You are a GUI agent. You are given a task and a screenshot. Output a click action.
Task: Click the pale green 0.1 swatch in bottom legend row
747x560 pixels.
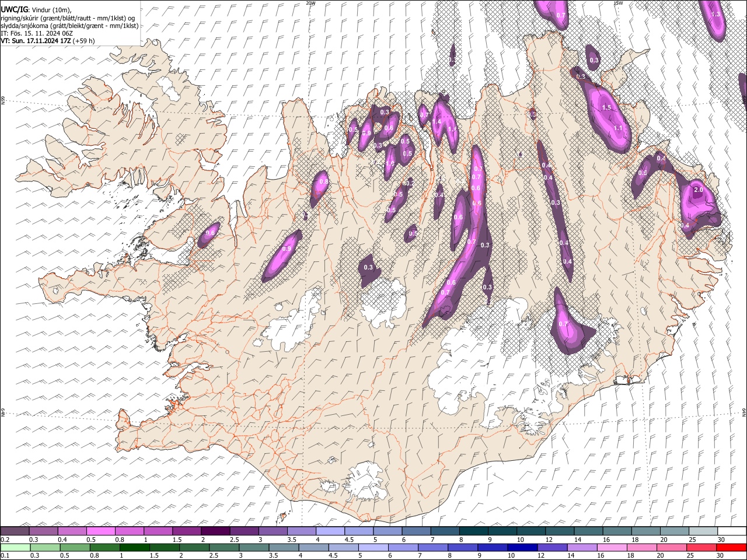coord(15,547)
